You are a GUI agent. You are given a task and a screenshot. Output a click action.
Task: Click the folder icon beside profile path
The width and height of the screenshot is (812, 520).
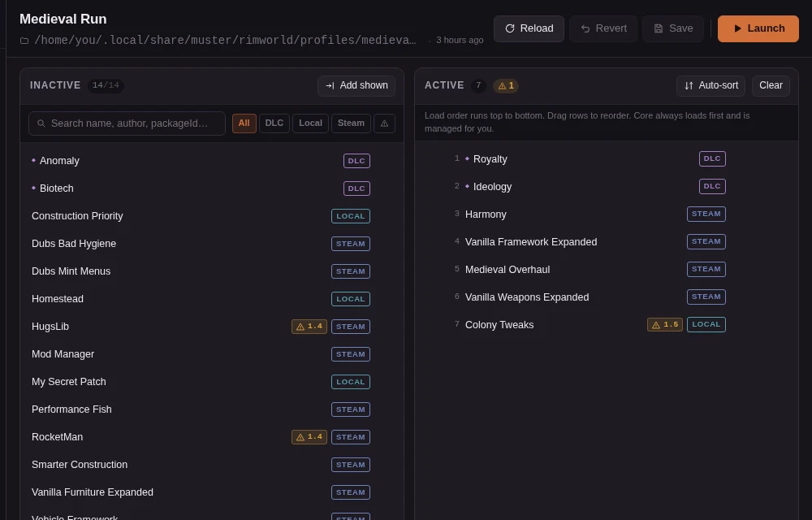coord(24,41)
